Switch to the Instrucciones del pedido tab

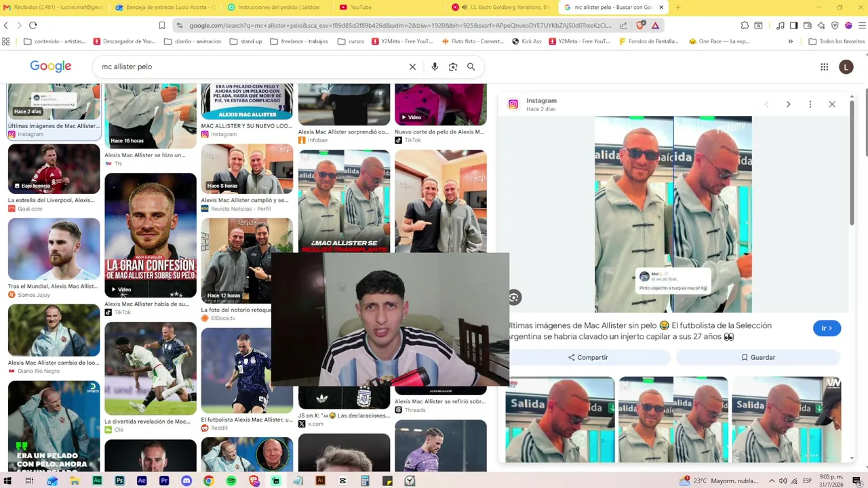tap(277, 7)
